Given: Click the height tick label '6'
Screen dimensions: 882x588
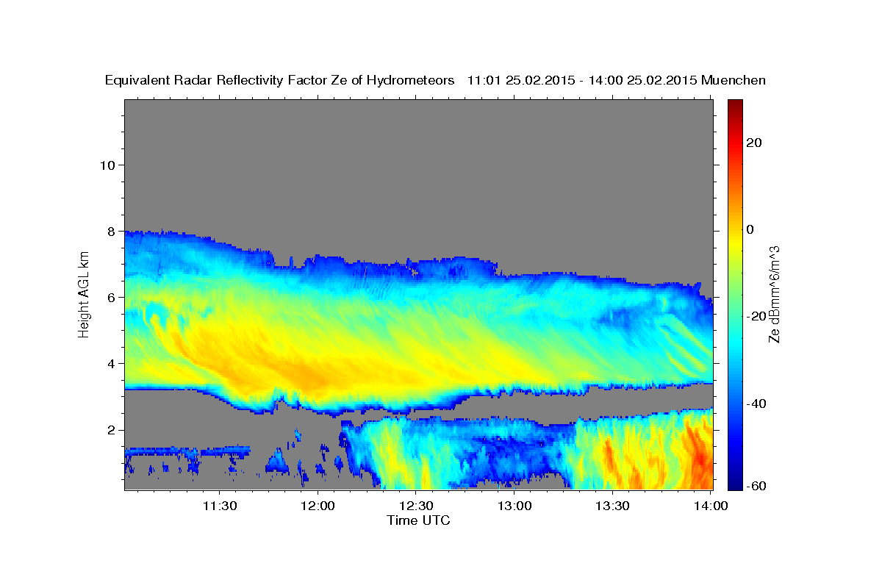Looking at the screenshot, I should tap(110, 297).
